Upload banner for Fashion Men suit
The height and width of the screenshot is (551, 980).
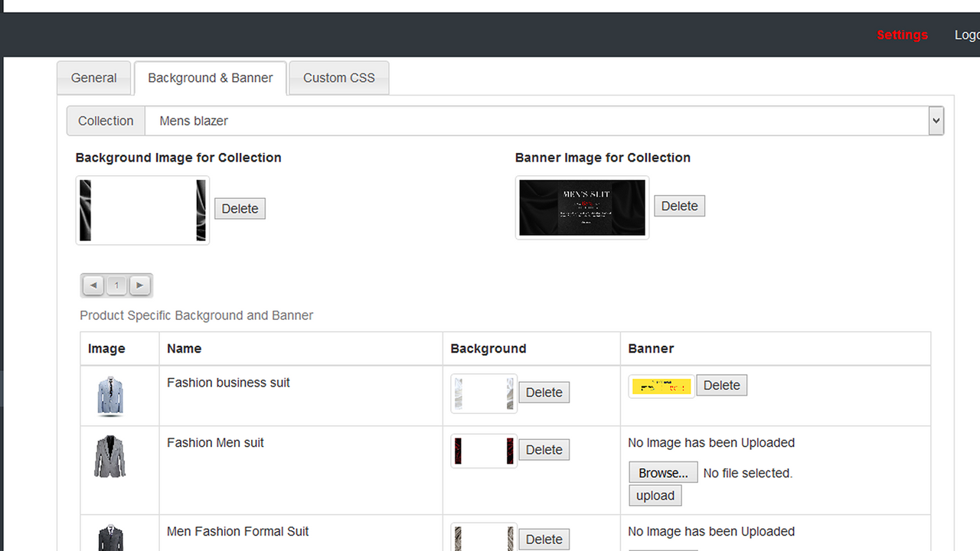(x=655, y=495)
